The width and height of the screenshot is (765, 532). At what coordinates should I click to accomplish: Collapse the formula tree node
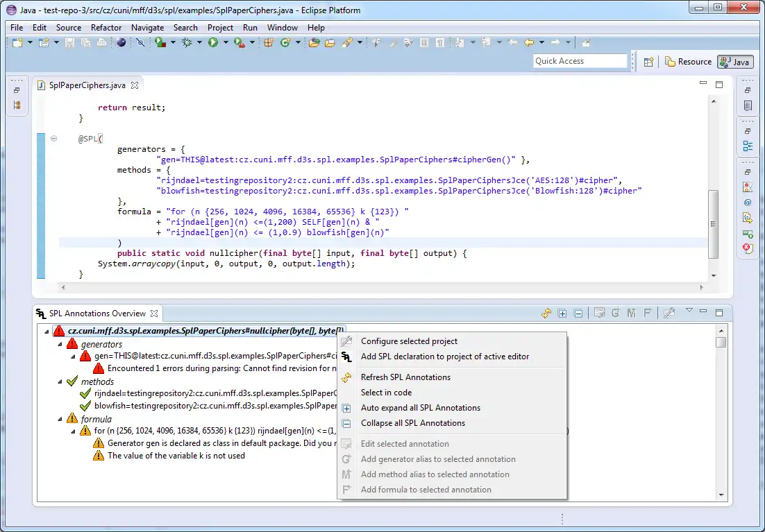tap(61, 419)
